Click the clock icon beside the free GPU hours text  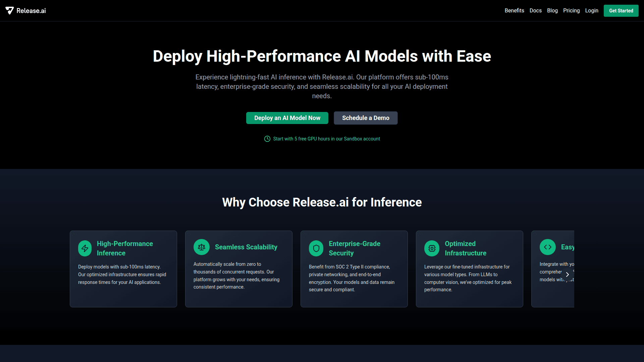[x=267, y=139]
